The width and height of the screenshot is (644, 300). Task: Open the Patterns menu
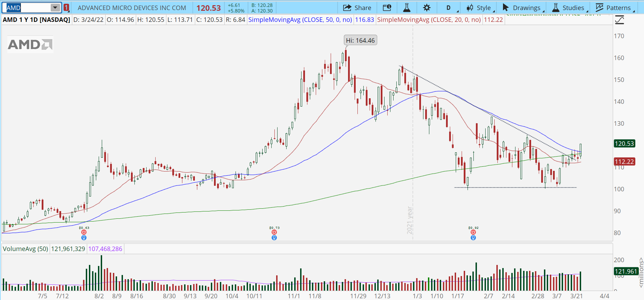point(615,8)
